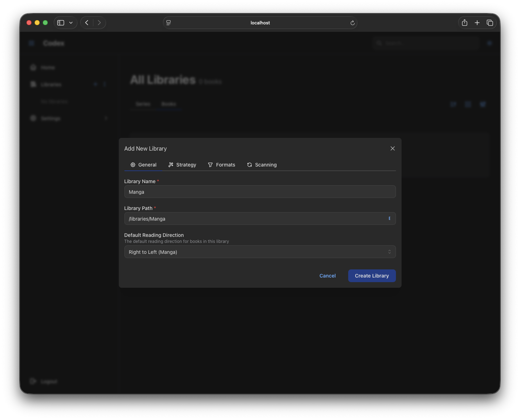Click the user avatar icon top right
This screenshot has width=520, height=420.
[x=490, y=43]
